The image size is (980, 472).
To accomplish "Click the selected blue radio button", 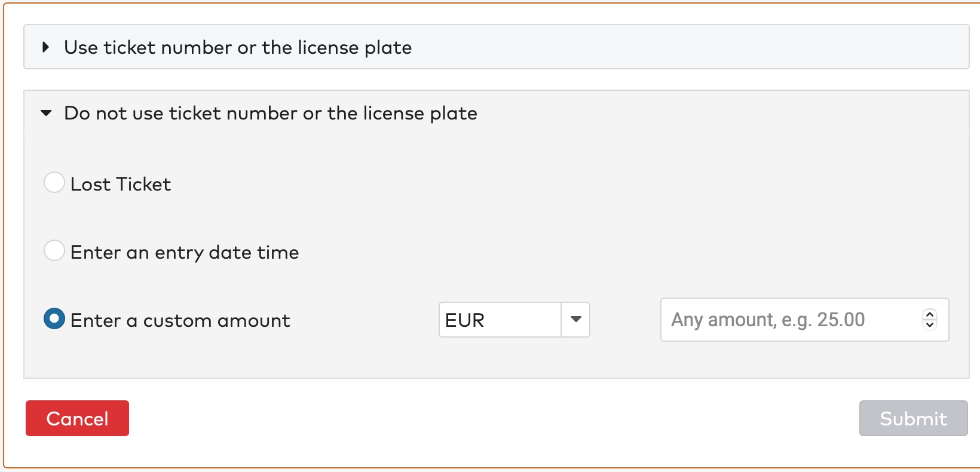I will [54, 320].
